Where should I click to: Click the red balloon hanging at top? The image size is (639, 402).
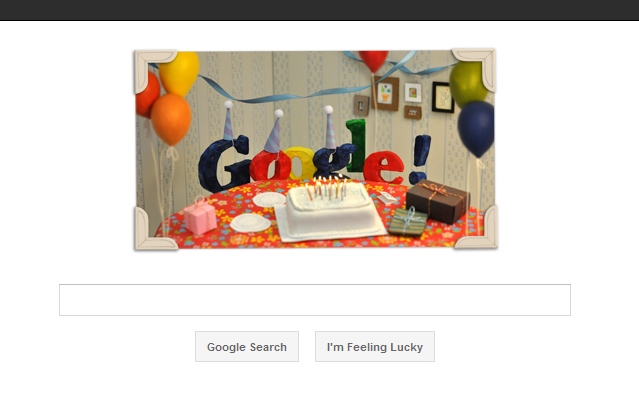[x=373, y=61]
